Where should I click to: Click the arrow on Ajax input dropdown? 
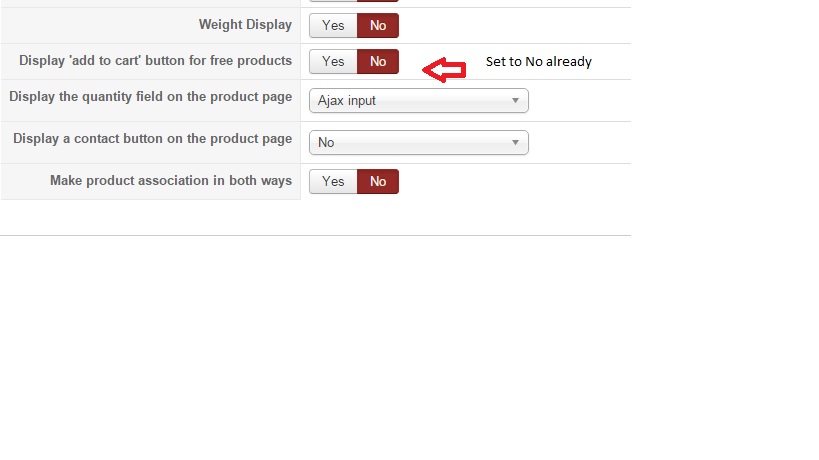[515, 101]
